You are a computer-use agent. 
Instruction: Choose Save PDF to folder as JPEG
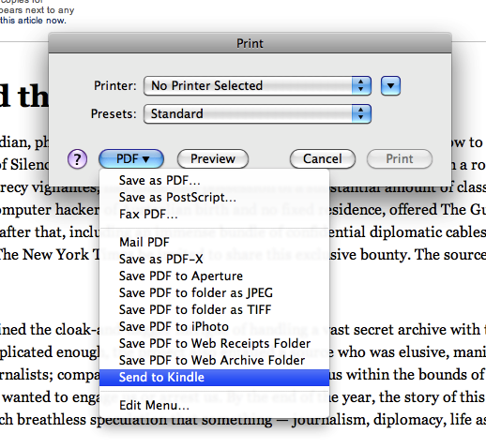tap(214, 292)
